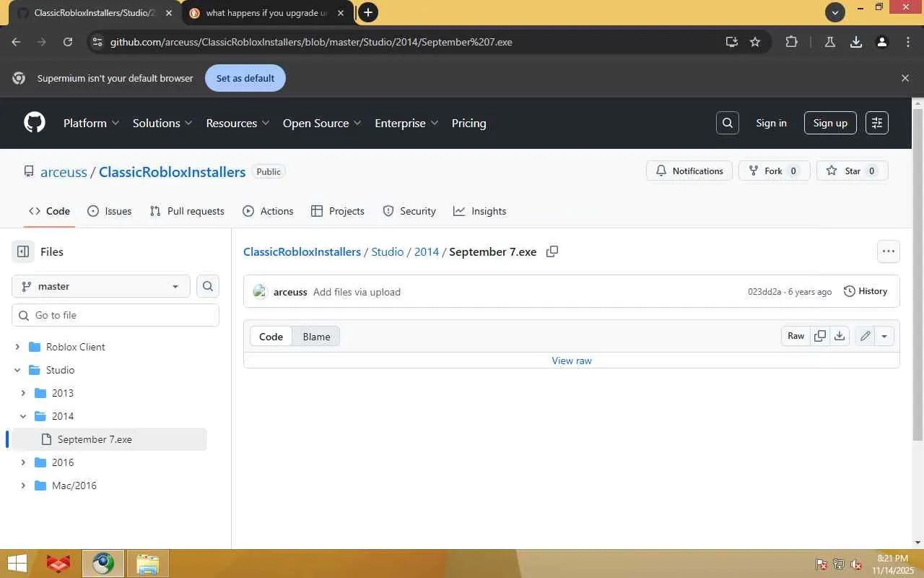Screen dimensions: 924x578
Task: Click the pencil edit file icon
Action: pyautogui.click(x=865, y=336)
